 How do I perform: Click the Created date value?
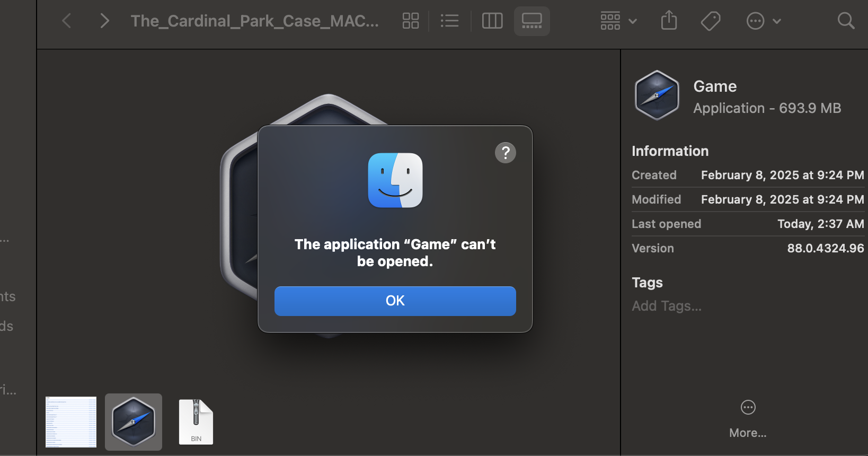point(783,175)
